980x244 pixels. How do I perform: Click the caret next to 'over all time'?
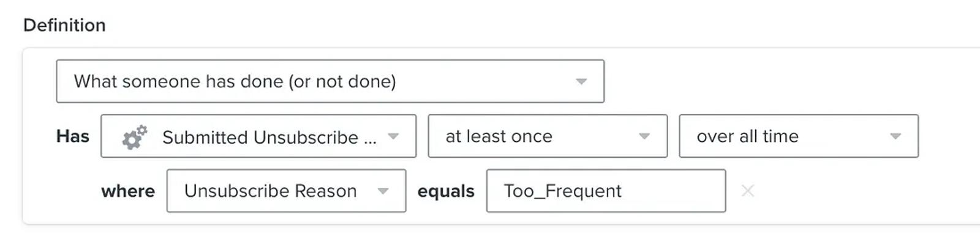pyautogui.click(x=895, y=136)
